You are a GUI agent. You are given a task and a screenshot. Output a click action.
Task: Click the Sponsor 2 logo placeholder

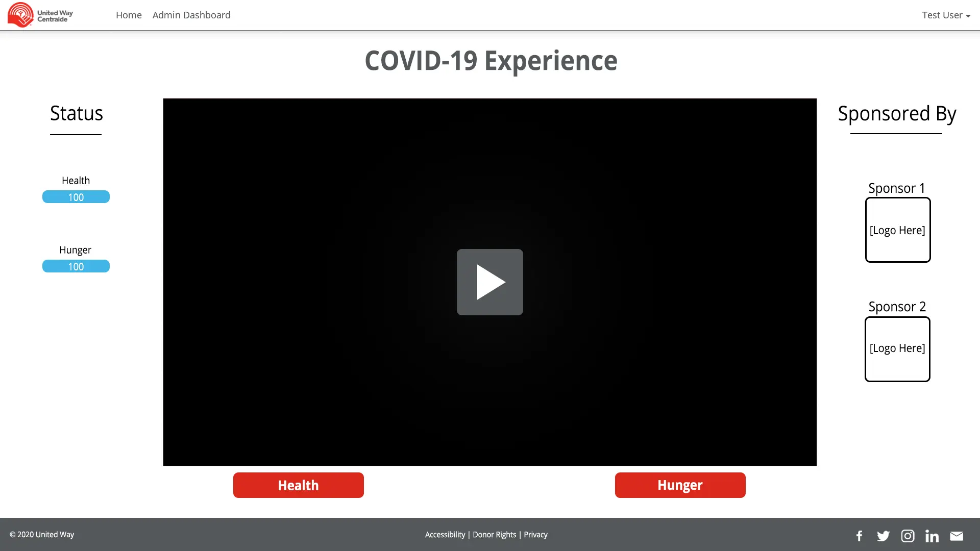click(897, 348)
